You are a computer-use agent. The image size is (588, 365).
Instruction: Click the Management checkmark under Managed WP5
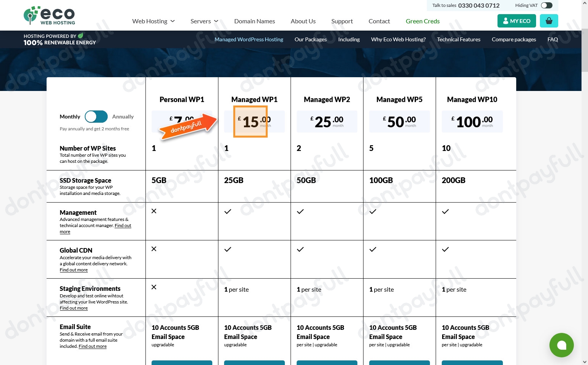(373, 211)
